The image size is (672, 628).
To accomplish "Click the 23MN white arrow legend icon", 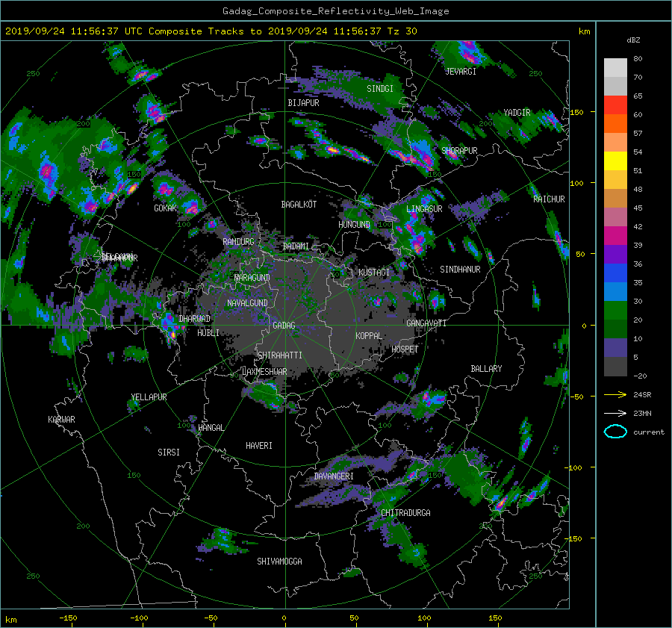I will point(615,413).
